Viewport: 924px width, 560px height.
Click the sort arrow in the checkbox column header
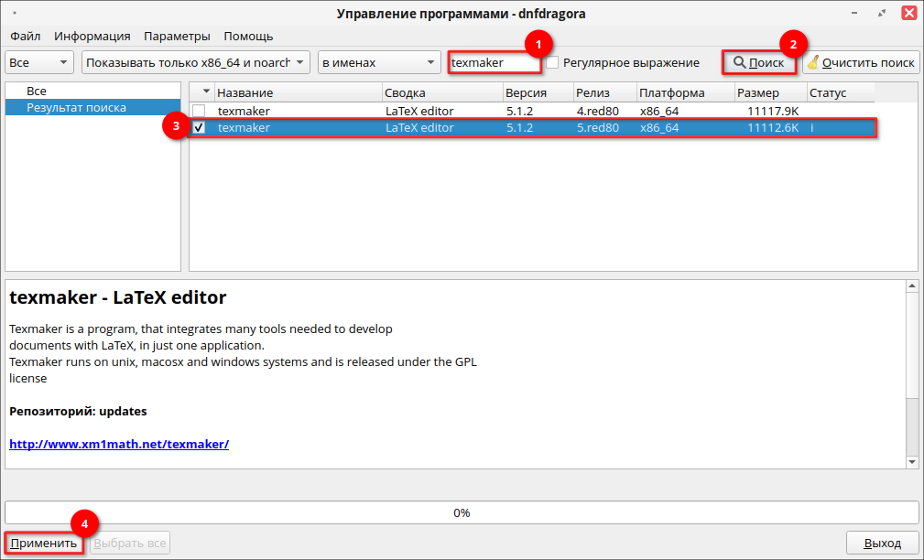[x=206, y=92]
